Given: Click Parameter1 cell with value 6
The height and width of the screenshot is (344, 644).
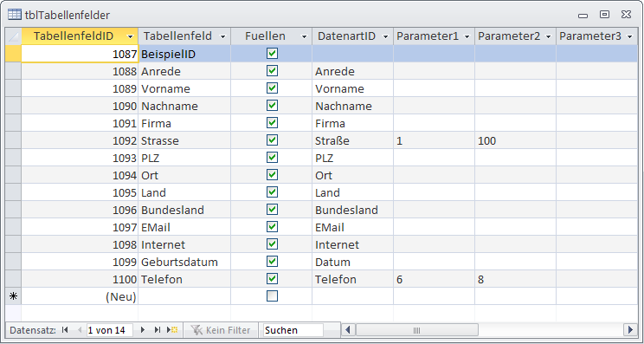Looking at the screenshot, I should (435, 279).
